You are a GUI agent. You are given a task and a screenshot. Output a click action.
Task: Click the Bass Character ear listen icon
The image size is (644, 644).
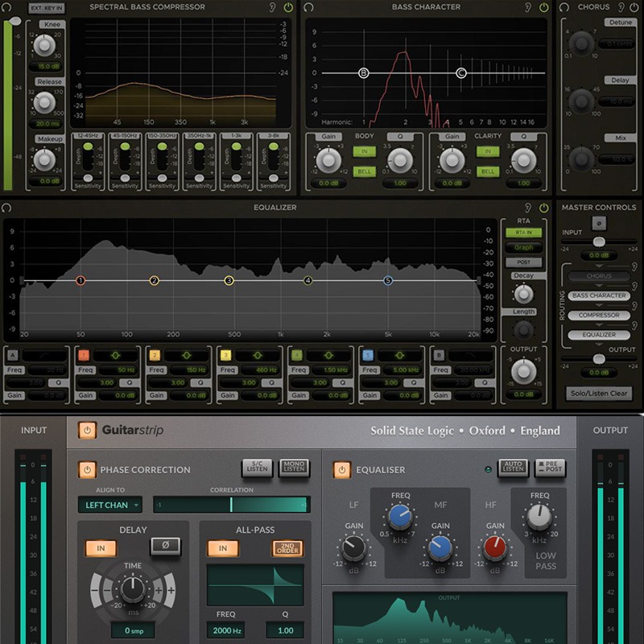click(528, 7)
